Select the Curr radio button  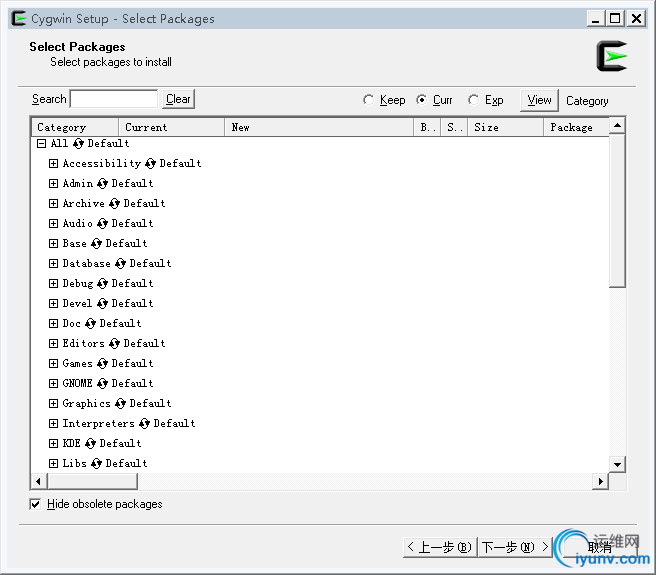pyautogui.click(x=421, y=100)
